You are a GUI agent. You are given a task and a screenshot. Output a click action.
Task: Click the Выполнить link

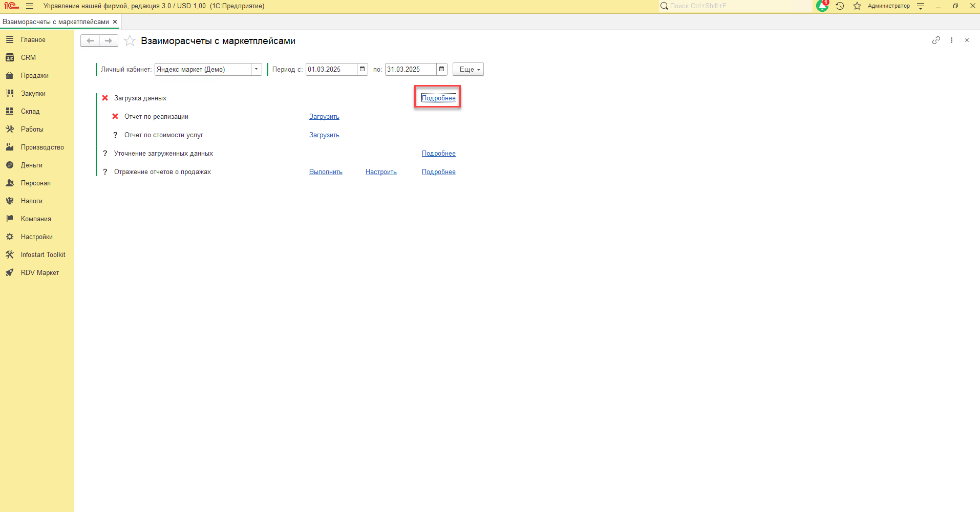tap(326, 172)
